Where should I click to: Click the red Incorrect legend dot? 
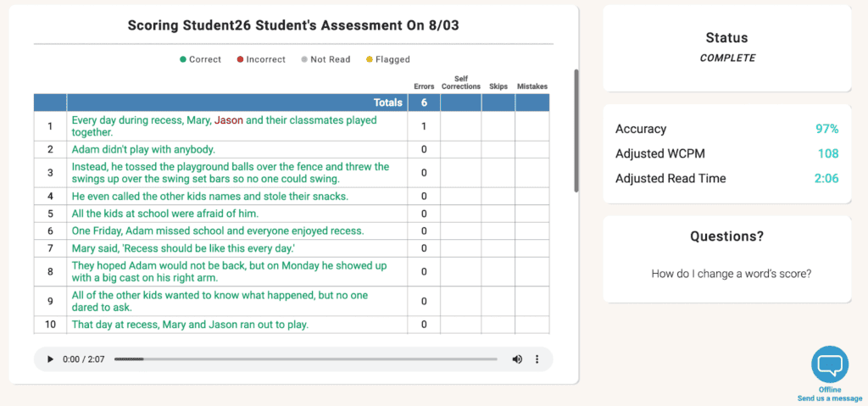click(x=241, y=60)
